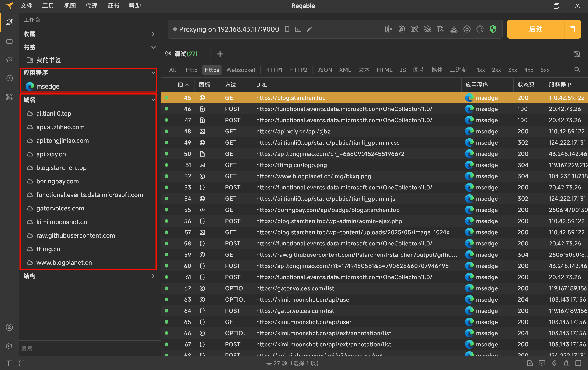Toggle the disabled bug breakpoint icon
This screenshot has width=588, height=370.
point(428,29)
